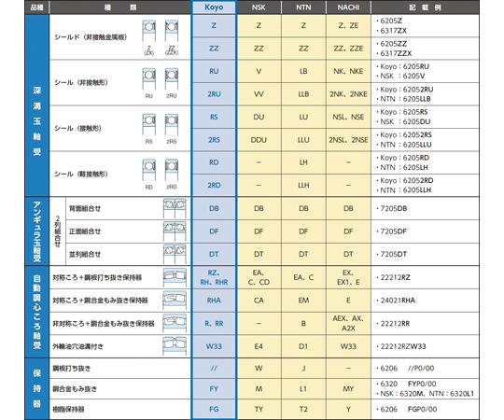The width and height of the screenshot is (504, 420).
Task: Select the 銅合金もみ抜き row label
Action: 75,389
